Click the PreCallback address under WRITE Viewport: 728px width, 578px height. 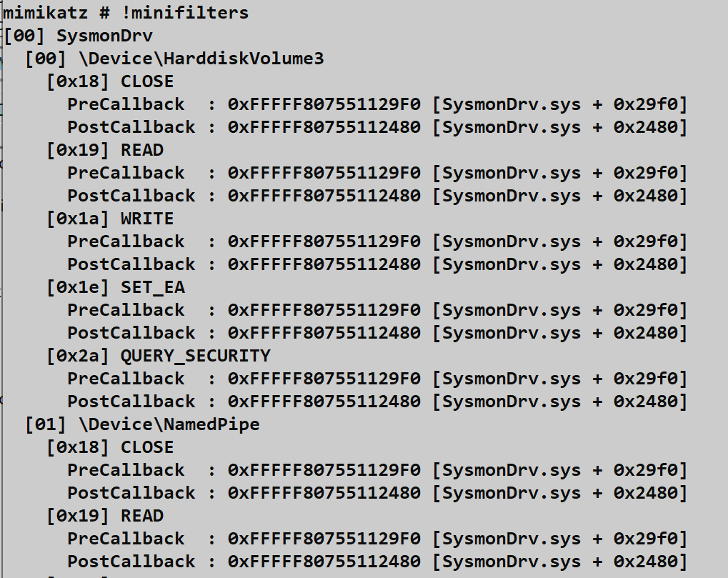pyautogui.click(x=324, y=241)
